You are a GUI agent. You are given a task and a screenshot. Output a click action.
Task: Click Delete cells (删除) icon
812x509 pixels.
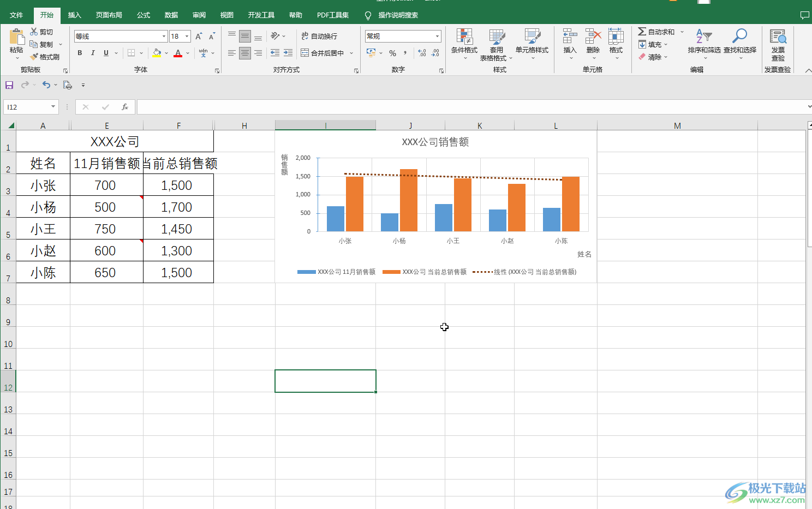[x=593, y=37]
